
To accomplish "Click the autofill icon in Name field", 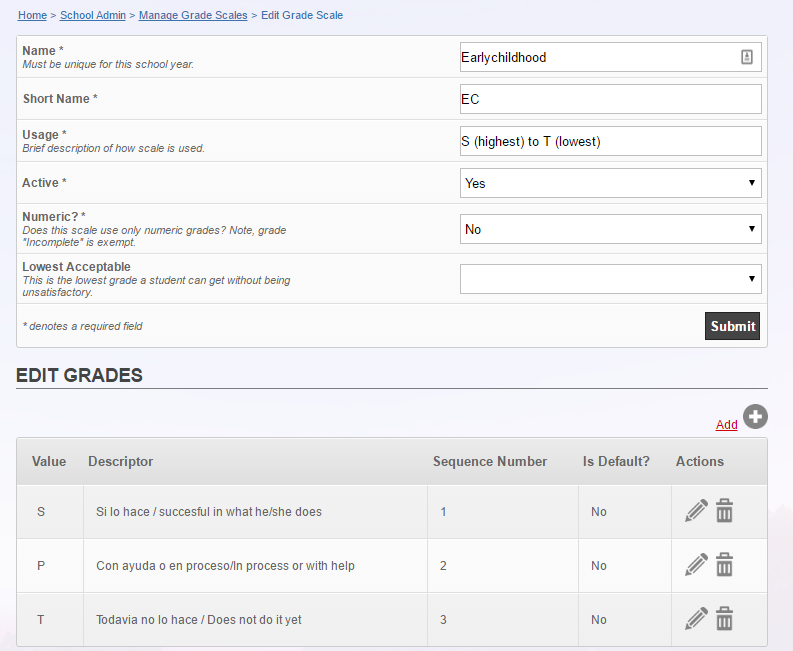I will tap(746, 57).
